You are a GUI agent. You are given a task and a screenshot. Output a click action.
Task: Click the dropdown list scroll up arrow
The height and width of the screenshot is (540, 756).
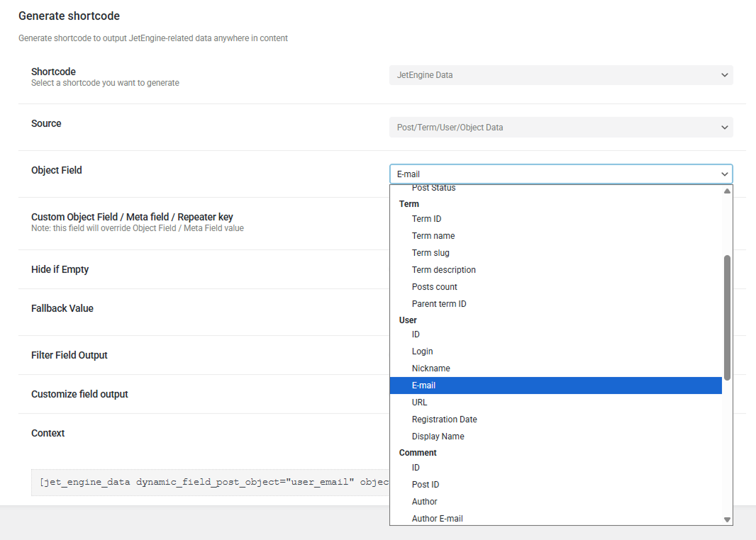727,191
